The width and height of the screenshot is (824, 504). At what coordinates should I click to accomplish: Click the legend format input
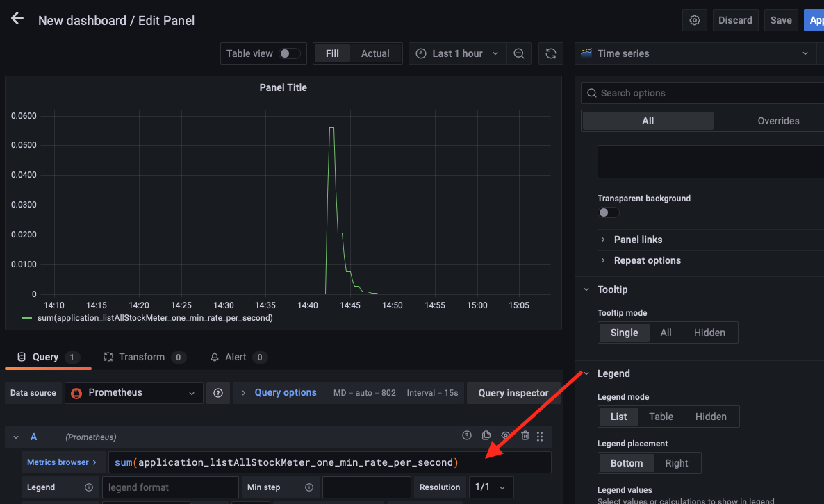pyautogui.click(x=170, y=487)
